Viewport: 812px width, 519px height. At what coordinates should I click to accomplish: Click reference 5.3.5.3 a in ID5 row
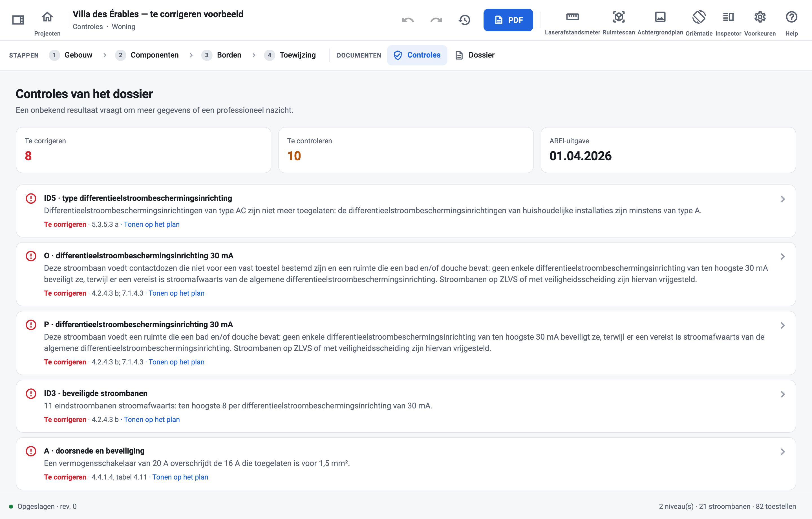click(x=105, y=225)
